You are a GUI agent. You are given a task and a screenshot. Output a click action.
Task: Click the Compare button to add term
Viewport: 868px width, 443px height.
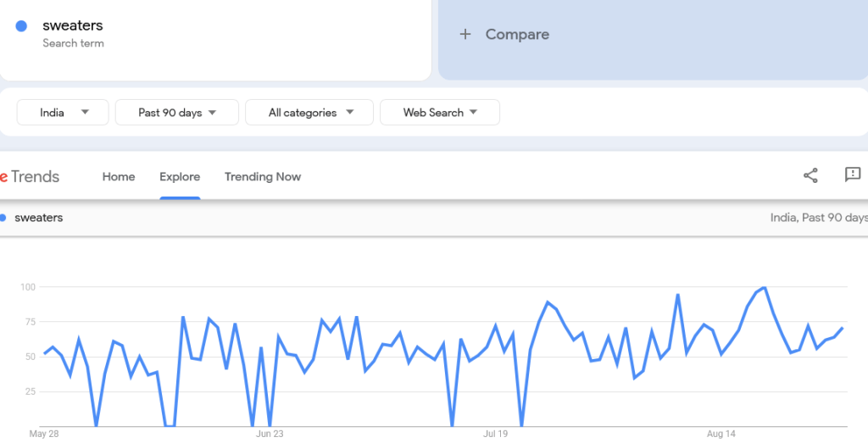516,35
